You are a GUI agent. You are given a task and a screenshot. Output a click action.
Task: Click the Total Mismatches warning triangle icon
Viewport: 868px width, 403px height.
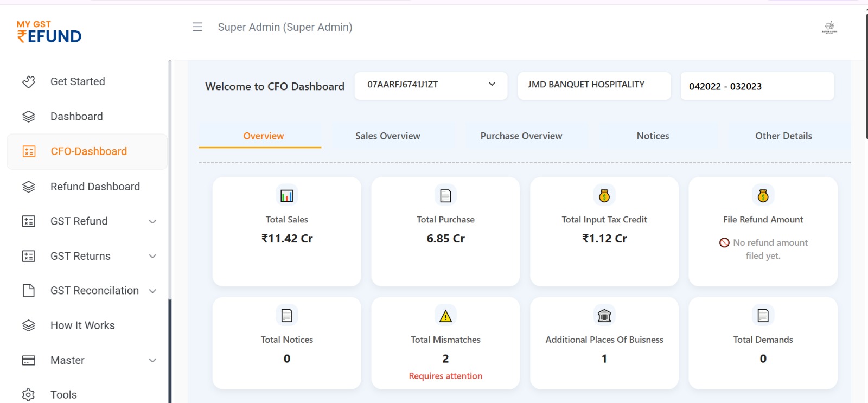445,316
